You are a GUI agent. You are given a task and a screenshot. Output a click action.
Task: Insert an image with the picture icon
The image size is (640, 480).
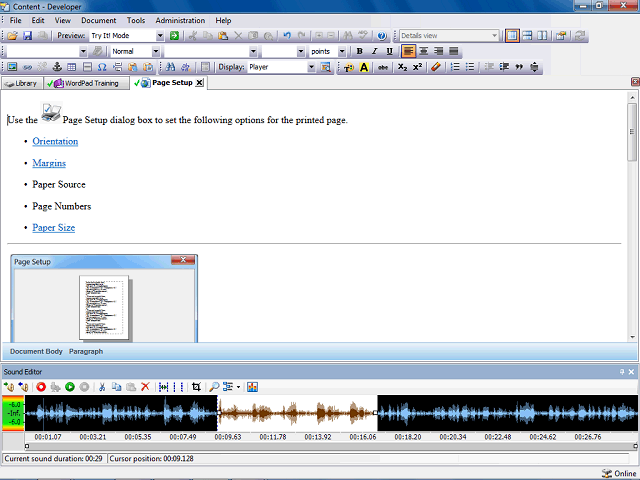(x=12, y=67)
